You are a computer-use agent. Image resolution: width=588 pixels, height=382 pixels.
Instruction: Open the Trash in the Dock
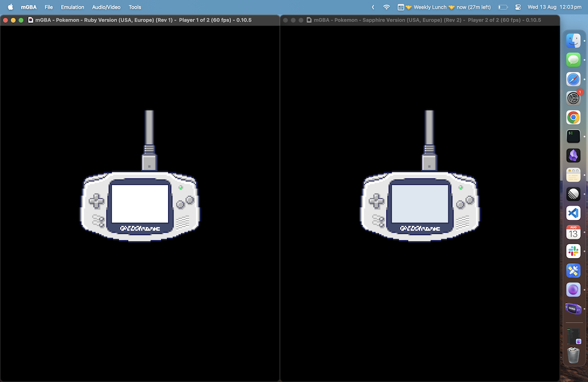coord(573,355)
